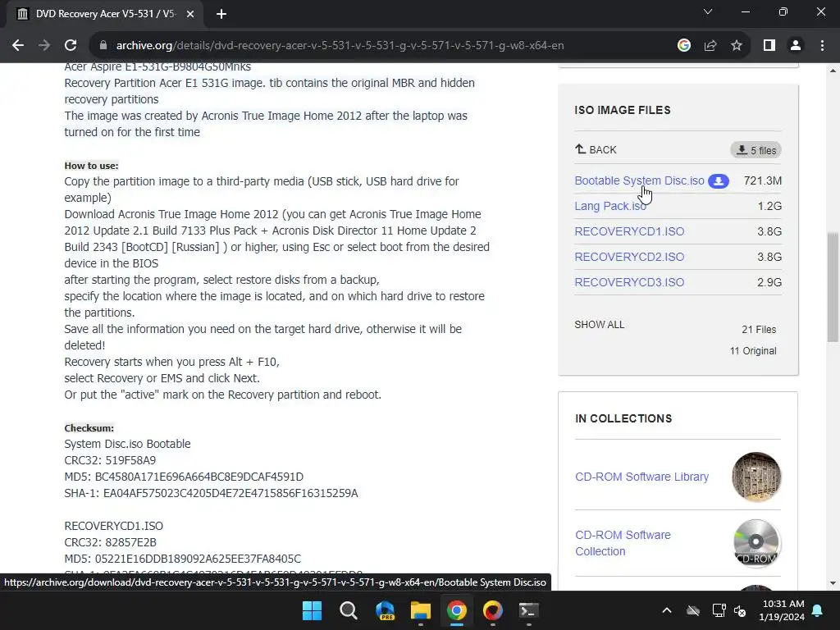840x630 pixels.
Task: Click the CRC32: 519F58A9 line
Action: tap(110, 460)
